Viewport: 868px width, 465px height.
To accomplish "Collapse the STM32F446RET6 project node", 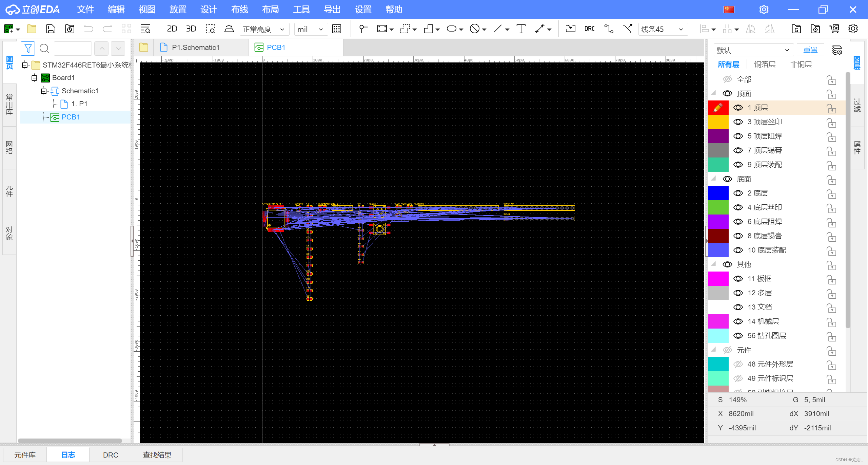I will point(25,65).
